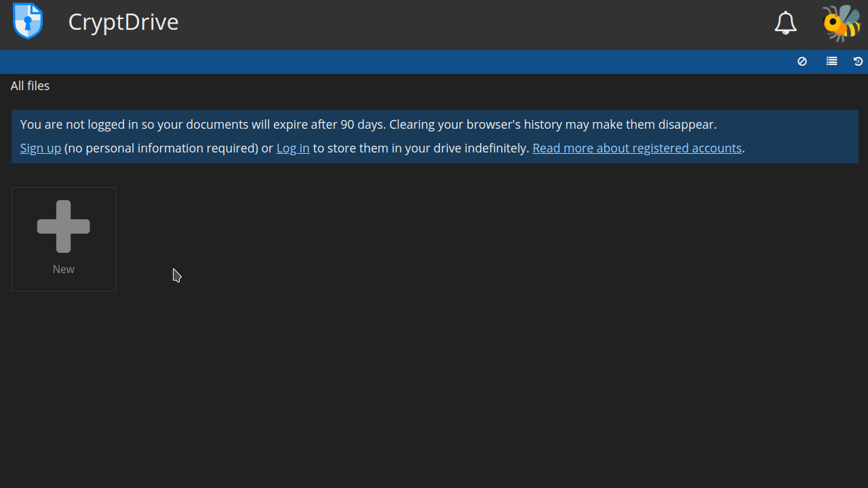Click the CryptDrive title text
The width and height of the screenshot is (868, 488).
click(x=123, y=22)
